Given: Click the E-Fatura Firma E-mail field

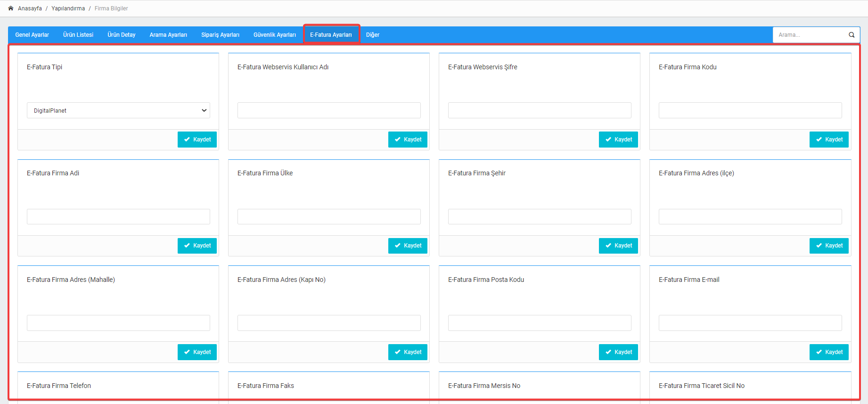Looking at the screenshot, I should pyautogui.click(x=750, y=323).
